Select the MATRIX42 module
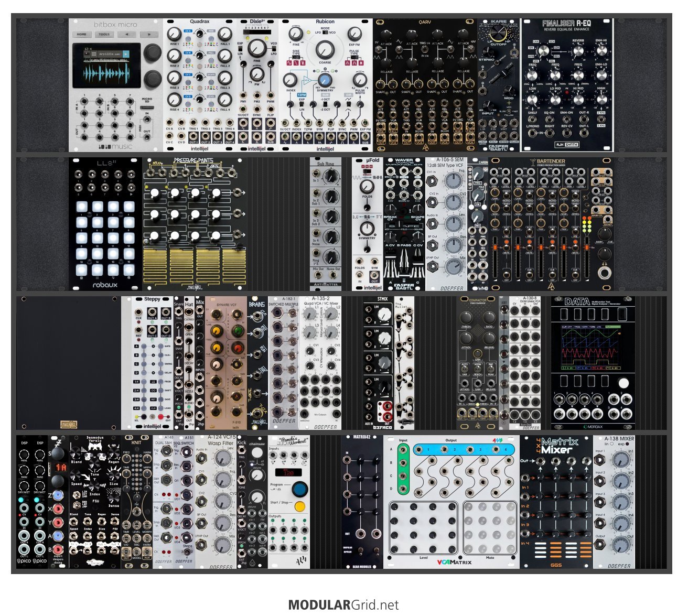The image size is (688, 616). [362, 502]
